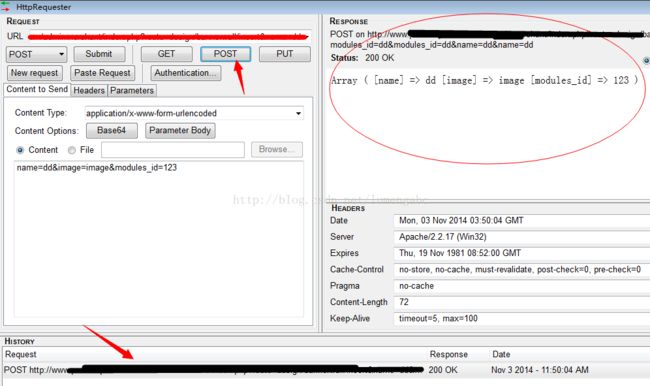This screenshot has height=386, width=650.
Task: Click the Parameter Body button
Action: click(x=180, y=131)
